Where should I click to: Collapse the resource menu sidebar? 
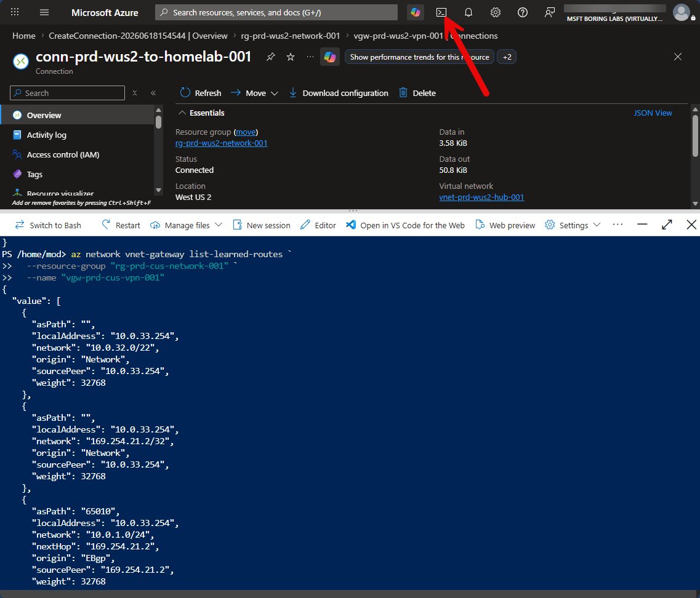click(x=153, y=93)
